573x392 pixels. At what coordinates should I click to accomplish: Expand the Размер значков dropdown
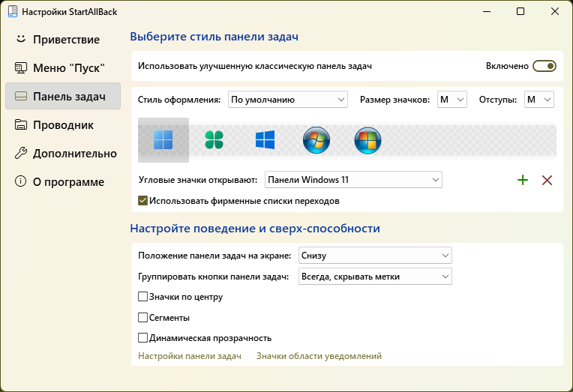pyautogui.click(x=452, y=100)
